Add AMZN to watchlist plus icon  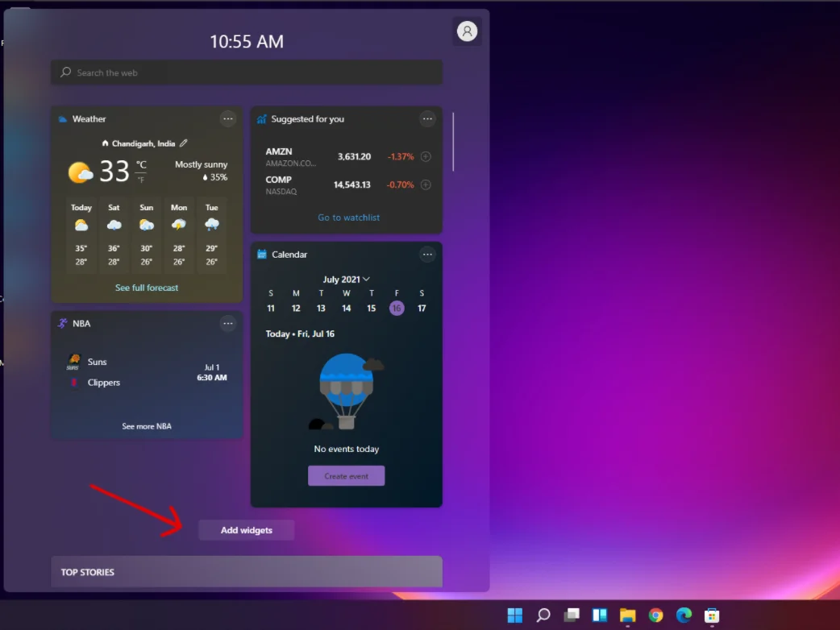426,157
